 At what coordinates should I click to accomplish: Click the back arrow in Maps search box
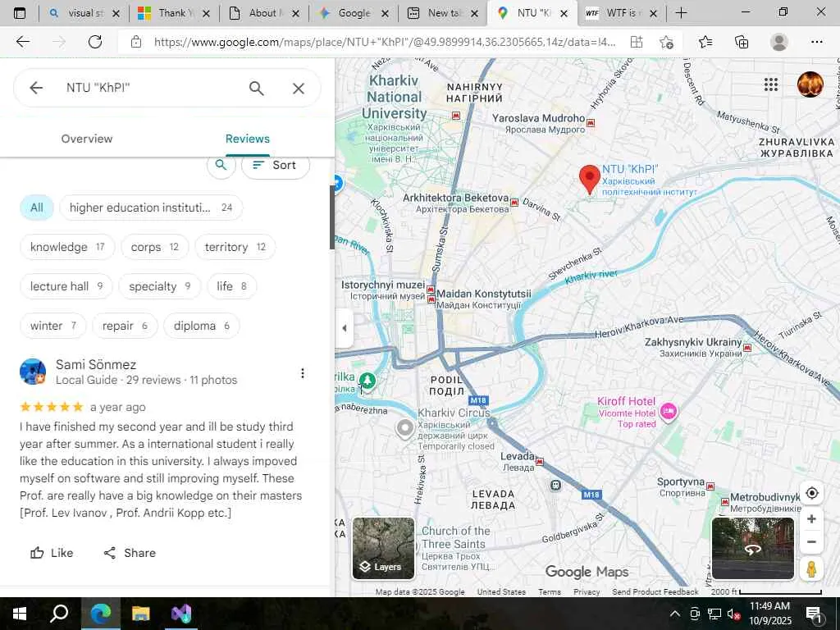coord(36,88)
